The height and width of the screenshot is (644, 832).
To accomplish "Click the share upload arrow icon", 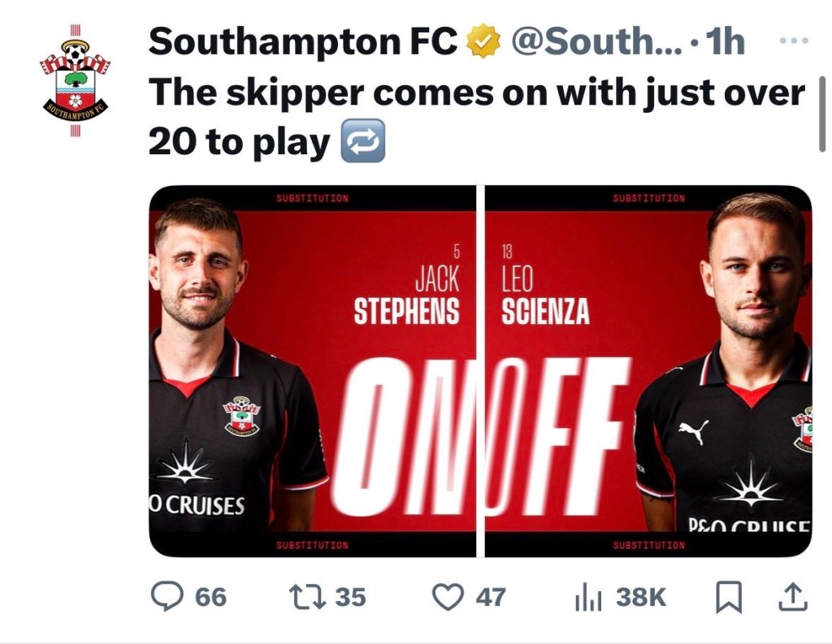I will [793, 598].
